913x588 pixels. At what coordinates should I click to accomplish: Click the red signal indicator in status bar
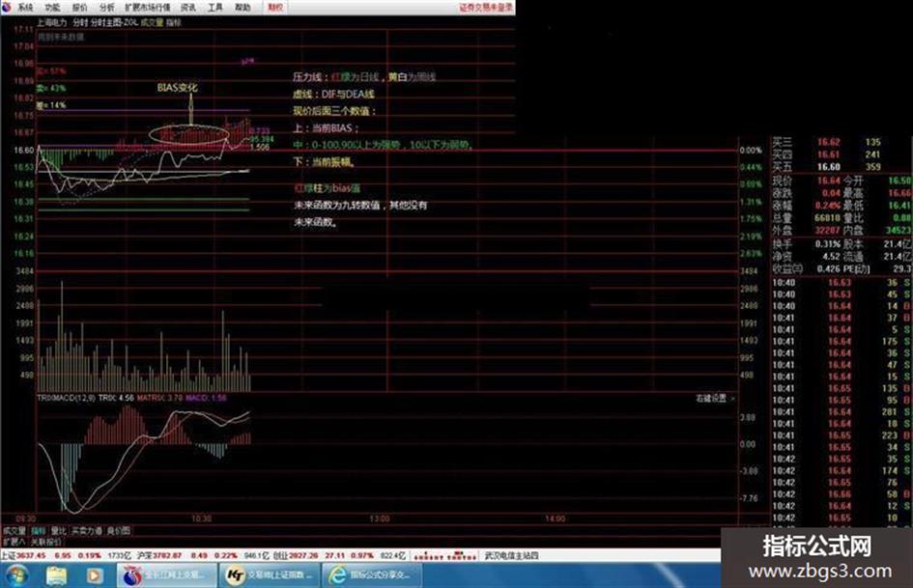click(x=445, y=555)
